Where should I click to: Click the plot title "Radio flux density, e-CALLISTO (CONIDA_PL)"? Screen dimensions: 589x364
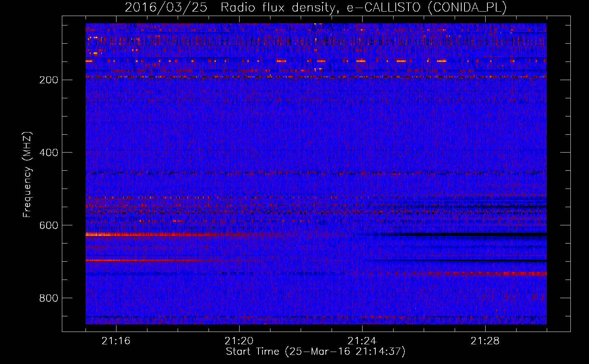[364, 8]
